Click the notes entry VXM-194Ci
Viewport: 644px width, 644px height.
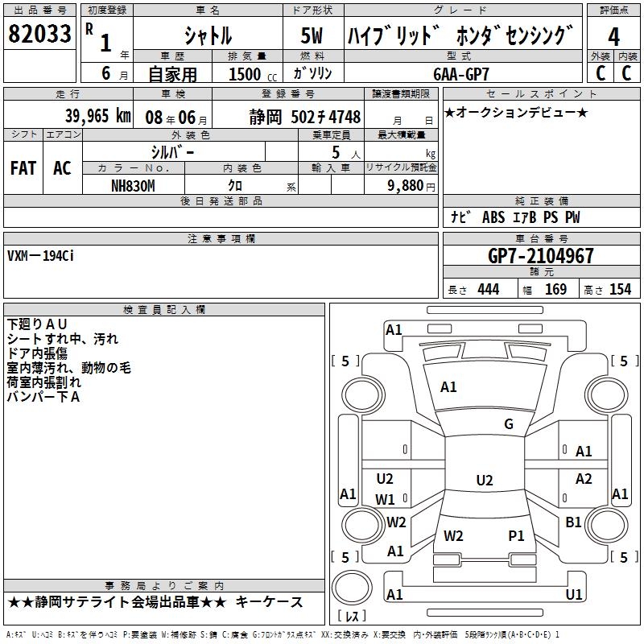40,256
